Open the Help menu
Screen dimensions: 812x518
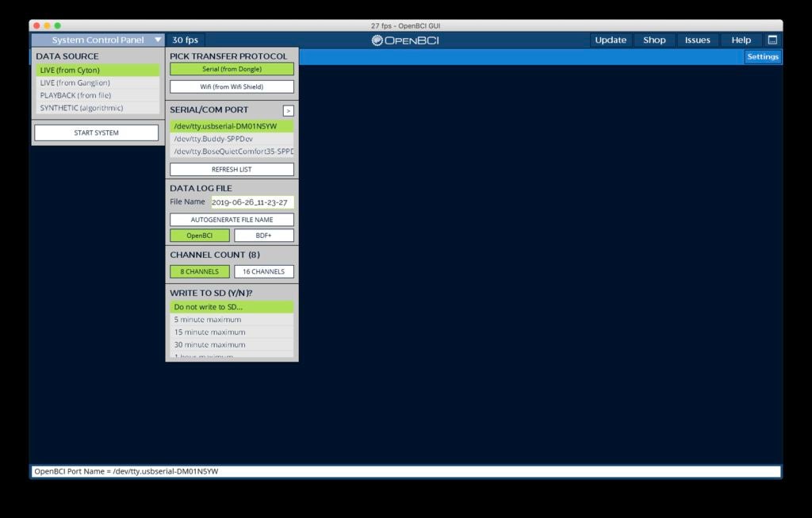point(741,40)
